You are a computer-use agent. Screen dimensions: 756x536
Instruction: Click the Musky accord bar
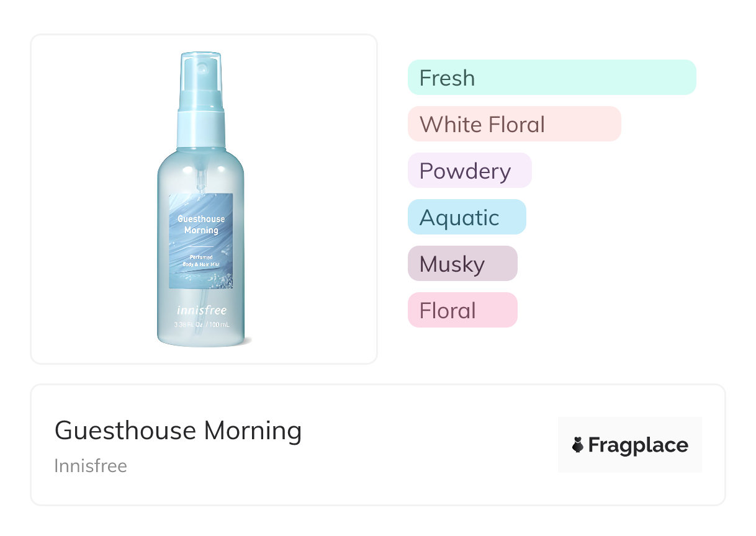pyautogui.click(x=462, y=264)
